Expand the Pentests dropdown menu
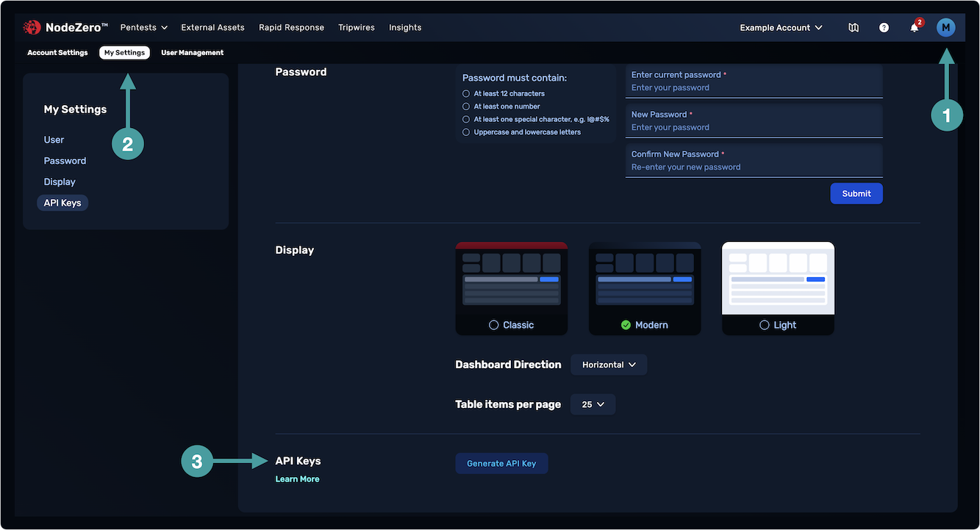This screenshot has height=530, width=980. click(x=144, y=28)
